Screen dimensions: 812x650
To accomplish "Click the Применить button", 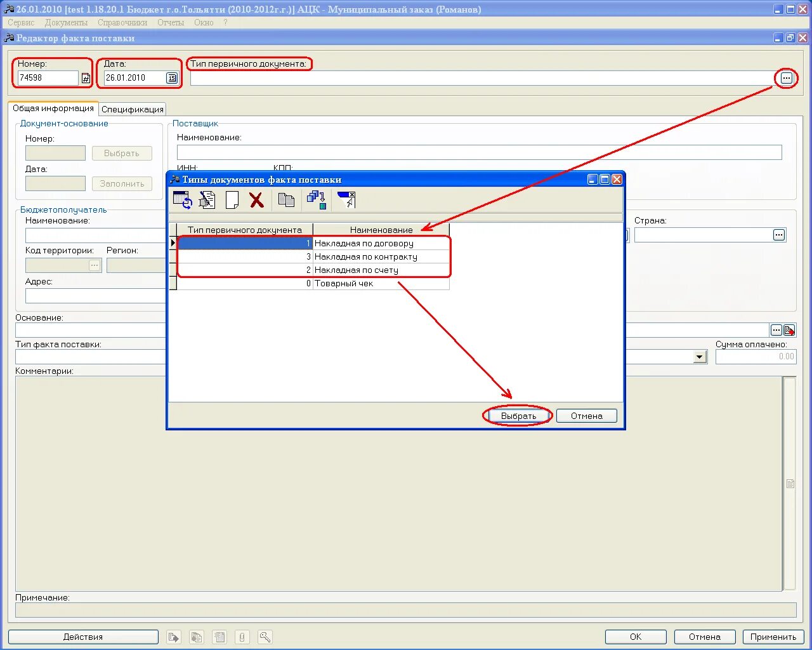I will [x=773, y=637].
